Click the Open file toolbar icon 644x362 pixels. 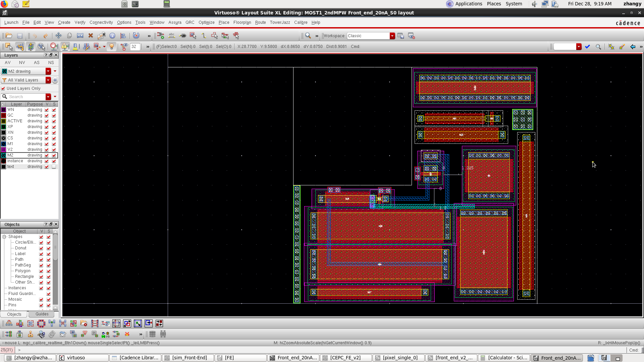pos(9,36)
